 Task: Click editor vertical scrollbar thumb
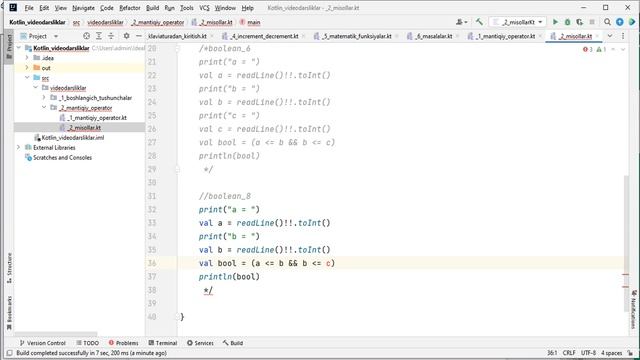[626, 243]
